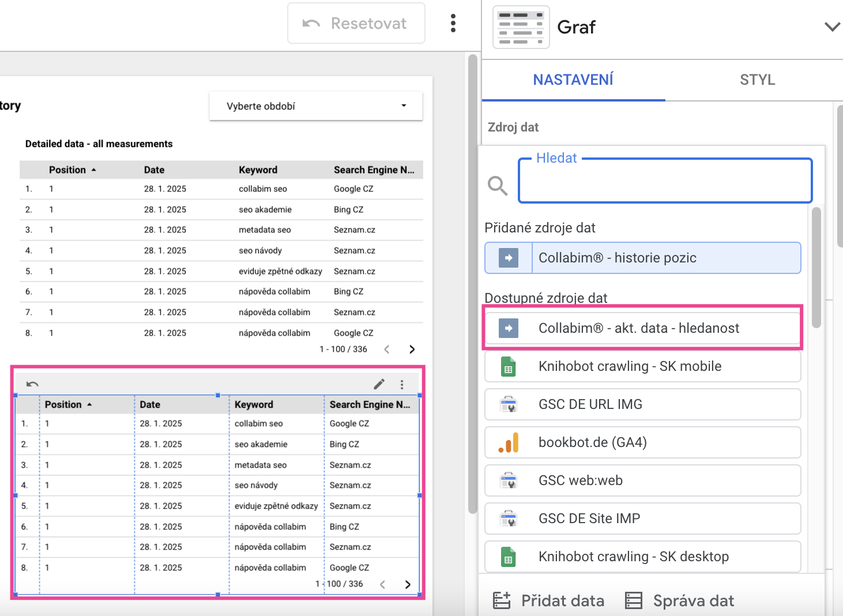The image size is (843, 616).
Task: Go to previous page in lower table
Action: pos(383,584)
